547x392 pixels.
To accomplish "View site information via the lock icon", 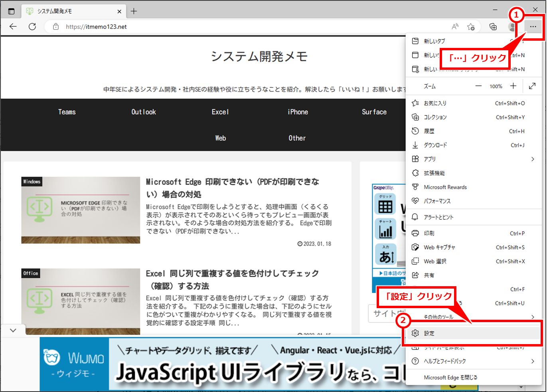I will [56, 27].
